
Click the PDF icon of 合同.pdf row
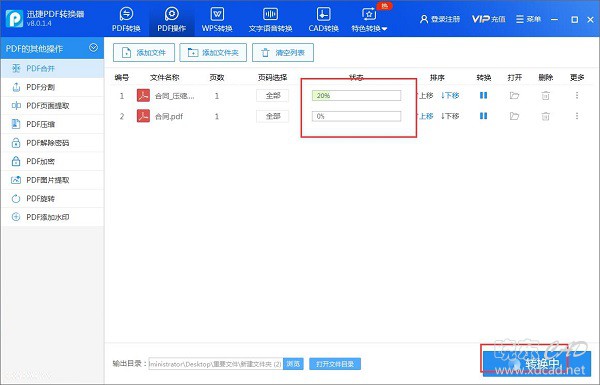point(143,116)
